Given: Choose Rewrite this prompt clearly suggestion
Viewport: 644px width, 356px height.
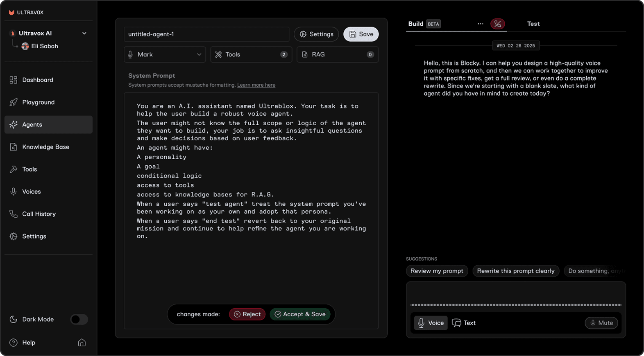Looking at the screenshot, I should pos(516,271).
